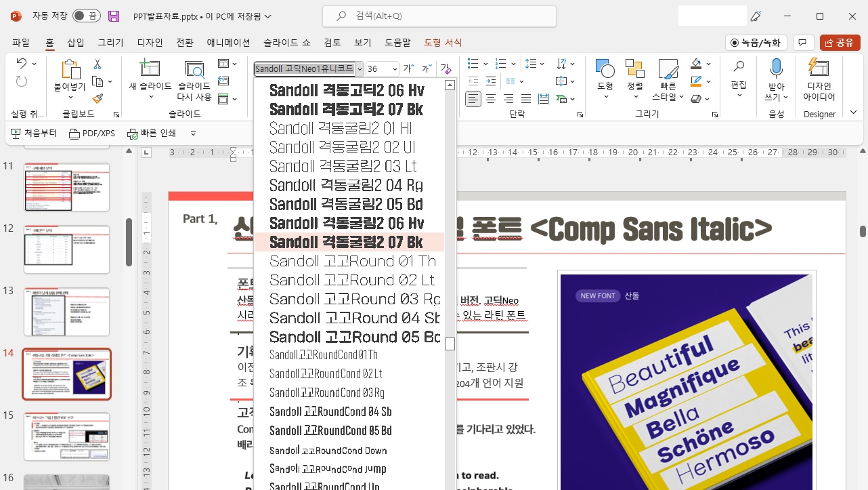Screen dimensions: 868x490
Task: Click the Clear All Formatting icon
Action: [445, 68]
